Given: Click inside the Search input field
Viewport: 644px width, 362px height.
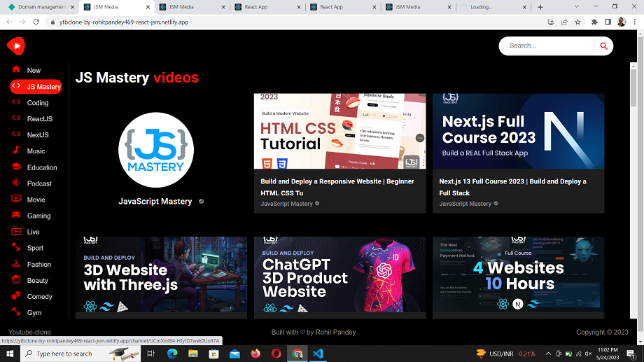Looking at the screenshot, I should pyautogui.click(x=549, y=46).
